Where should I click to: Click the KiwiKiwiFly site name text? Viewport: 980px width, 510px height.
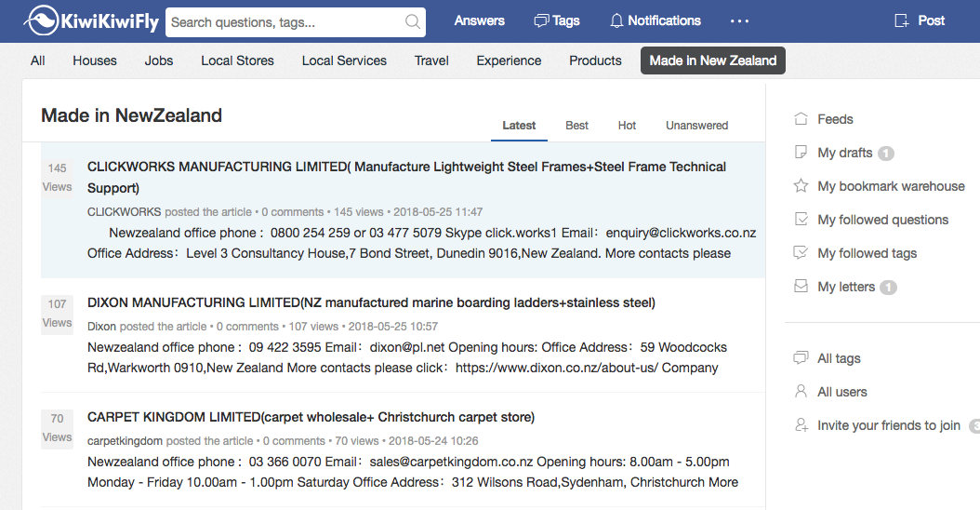tap(110, 22)
